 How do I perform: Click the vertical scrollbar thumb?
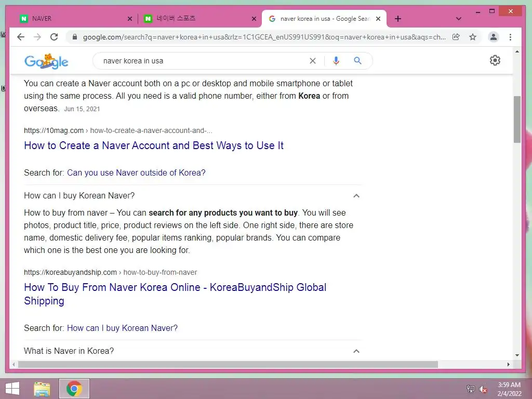517,119
